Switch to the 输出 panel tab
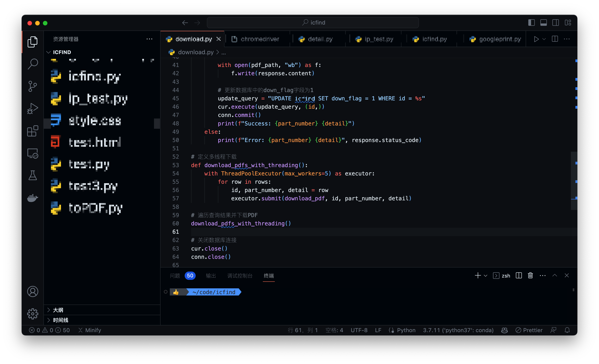Screen dimensions: 599x364 click(211, 275)
